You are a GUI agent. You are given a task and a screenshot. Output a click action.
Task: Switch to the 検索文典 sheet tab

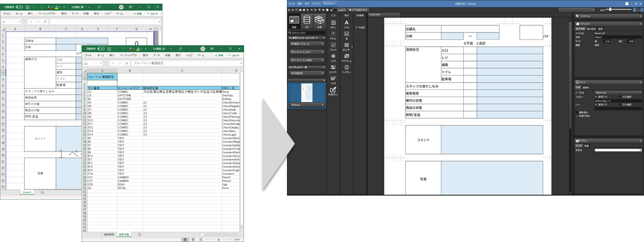coord(123,234)
